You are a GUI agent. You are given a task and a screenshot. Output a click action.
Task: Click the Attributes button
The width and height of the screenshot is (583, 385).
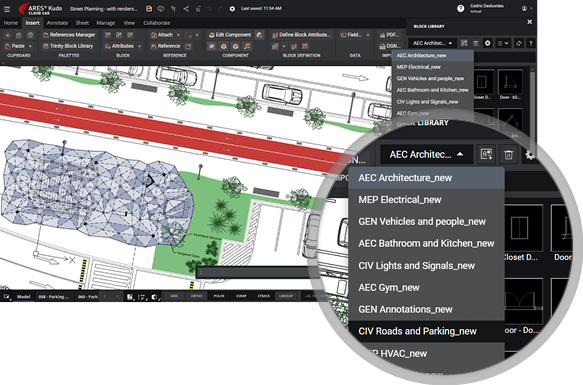click(x=119, y=46)
